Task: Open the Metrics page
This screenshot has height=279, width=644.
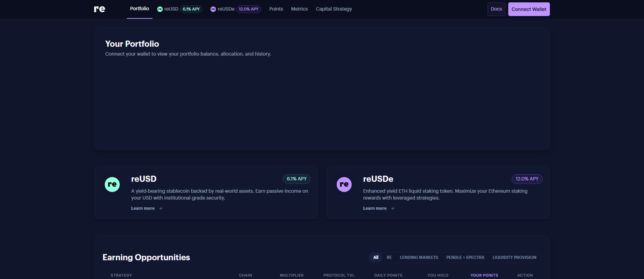Action: click(x=299, y=9)
